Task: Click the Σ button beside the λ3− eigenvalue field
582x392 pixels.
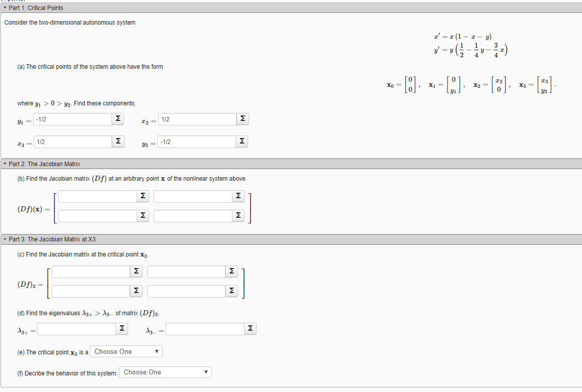Action: coord(250,328)
